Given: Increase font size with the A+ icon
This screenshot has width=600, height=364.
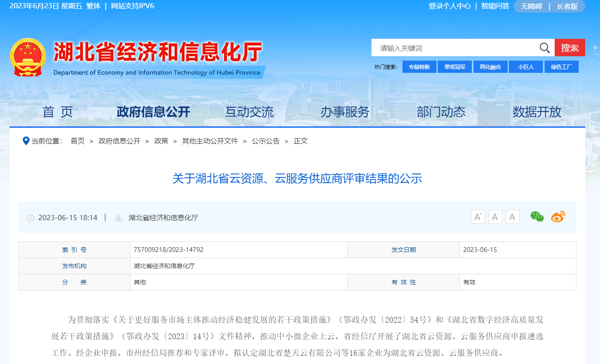Looking at the screenshot, I should coord(477,216).
